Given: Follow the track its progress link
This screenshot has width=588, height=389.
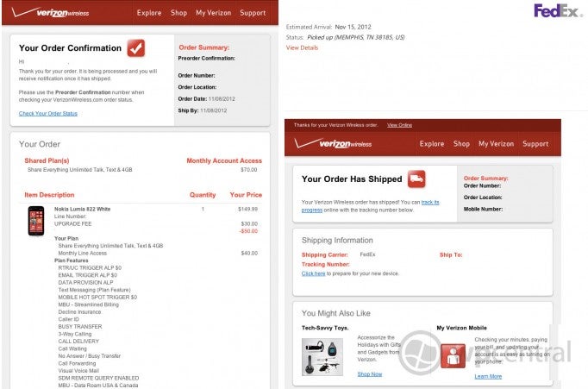Looking at the screenshot, I should 370,206.
